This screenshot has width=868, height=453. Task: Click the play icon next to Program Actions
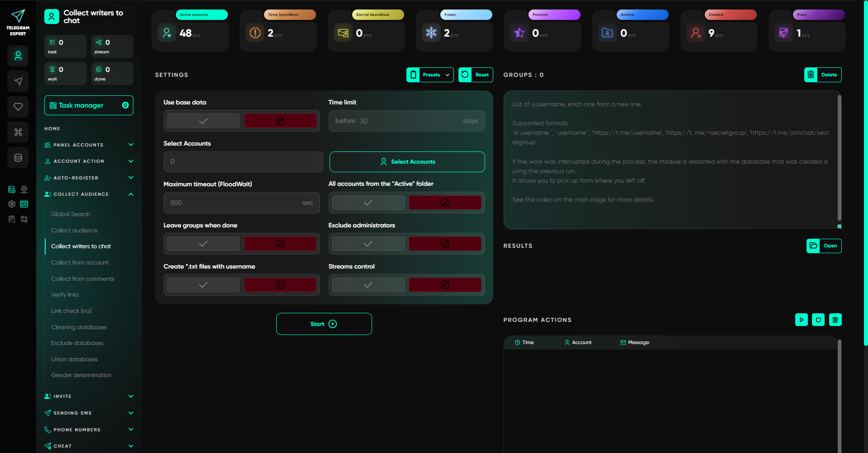coord(802,320)
